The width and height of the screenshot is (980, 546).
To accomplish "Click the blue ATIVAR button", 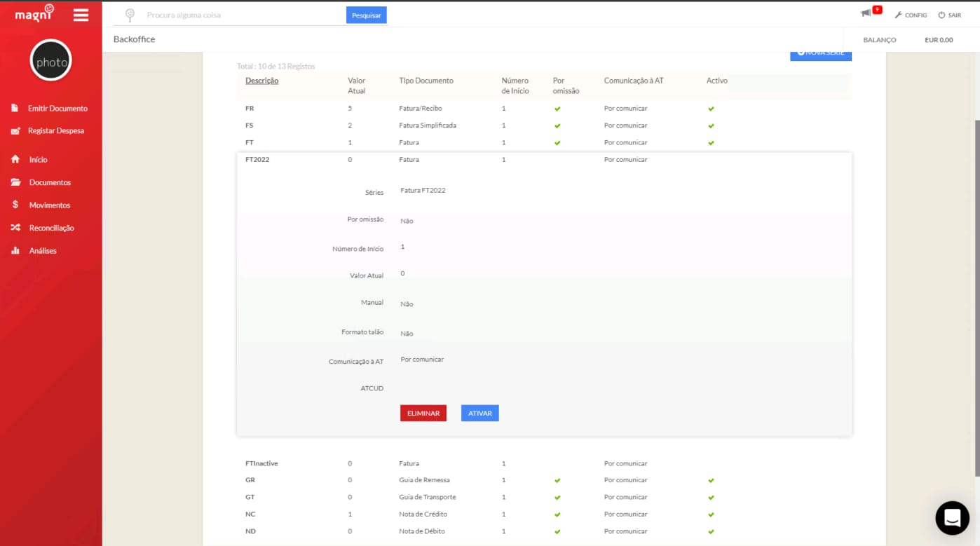I will pyautogui.click(x=480, y=414).
